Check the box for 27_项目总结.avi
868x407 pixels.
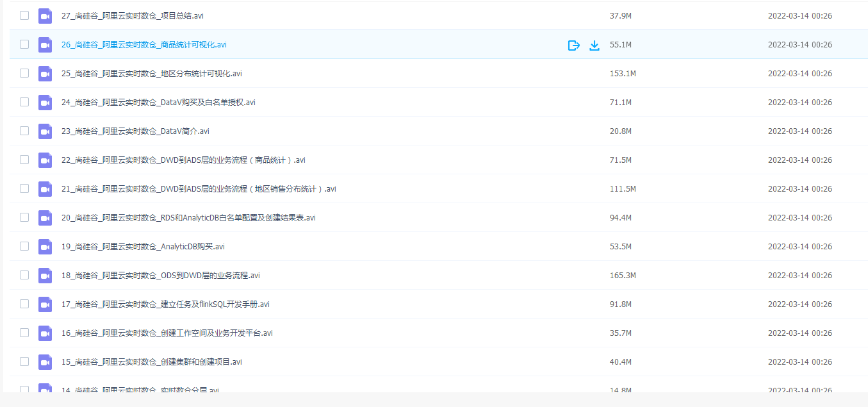click(24, 15)
